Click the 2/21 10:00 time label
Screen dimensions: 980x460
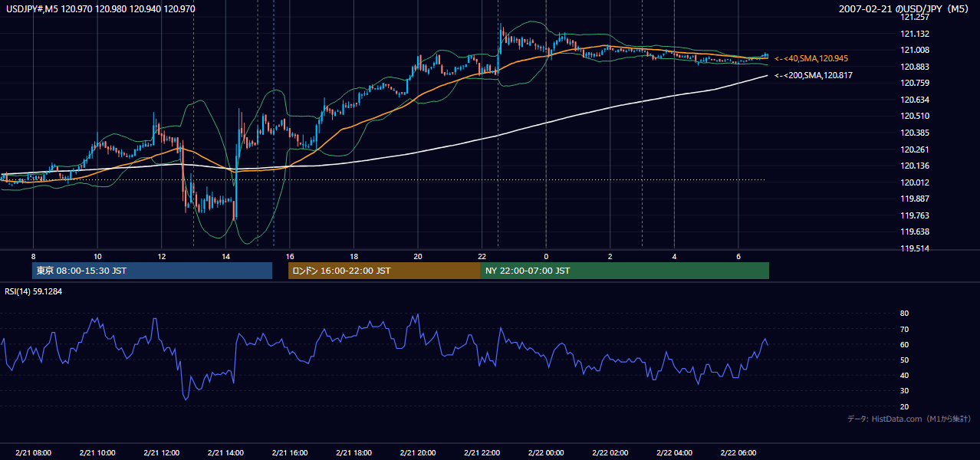click(97, 453)
